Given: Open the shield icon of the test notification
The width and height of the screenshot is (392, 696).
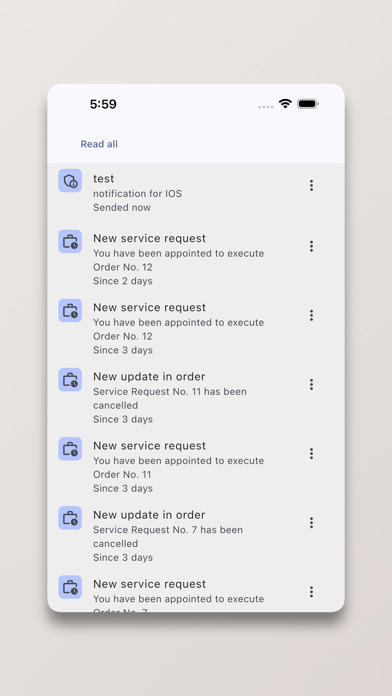Looking at the screenshot, I should [70, 181].
